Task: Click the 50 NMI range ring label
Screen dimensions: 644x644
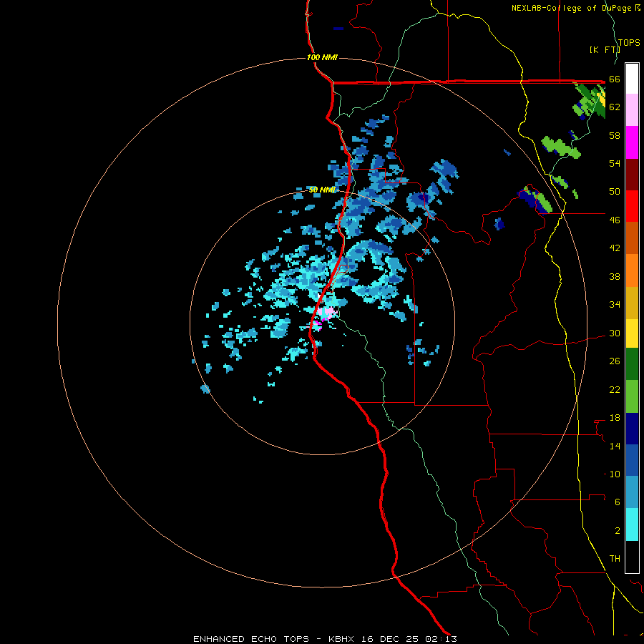Action: 322,190
